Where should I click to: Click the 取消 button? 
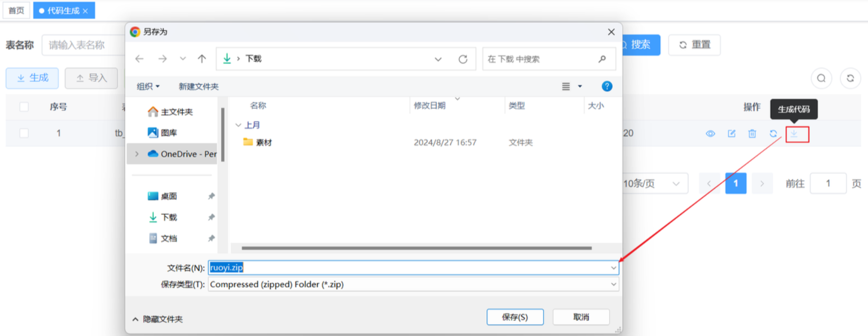click(581, 317)
